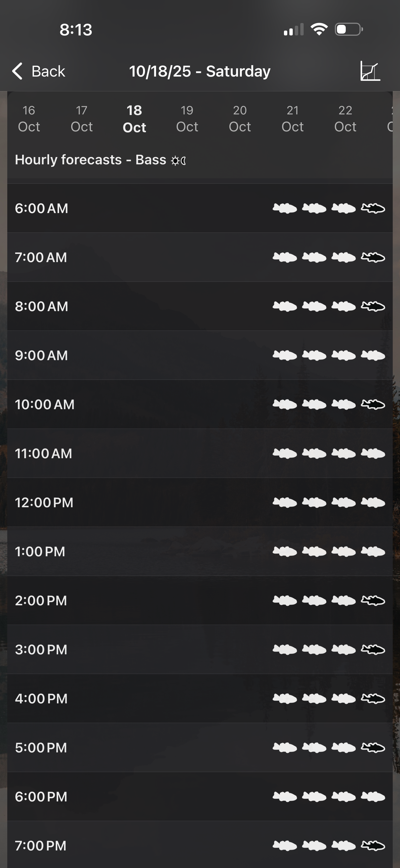Open the chart view icon
The width and height of the screenshot is (400, 868).
tap(370, 71)
